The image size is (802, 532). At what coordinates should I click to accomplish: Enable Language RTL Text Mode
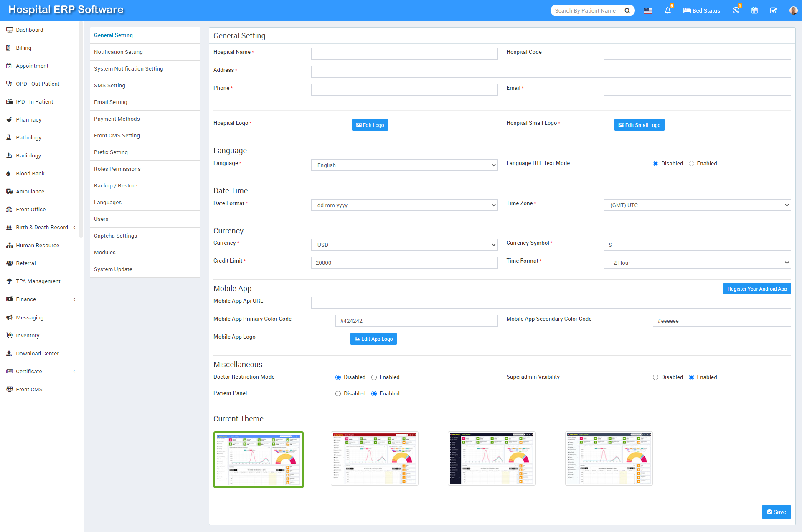click(691, 164)
